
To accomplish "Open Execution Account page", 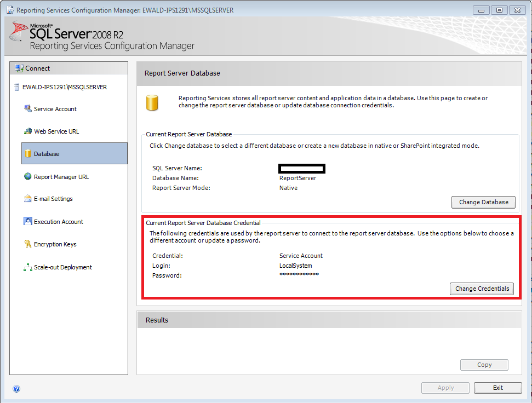I will tap(59, 222).
